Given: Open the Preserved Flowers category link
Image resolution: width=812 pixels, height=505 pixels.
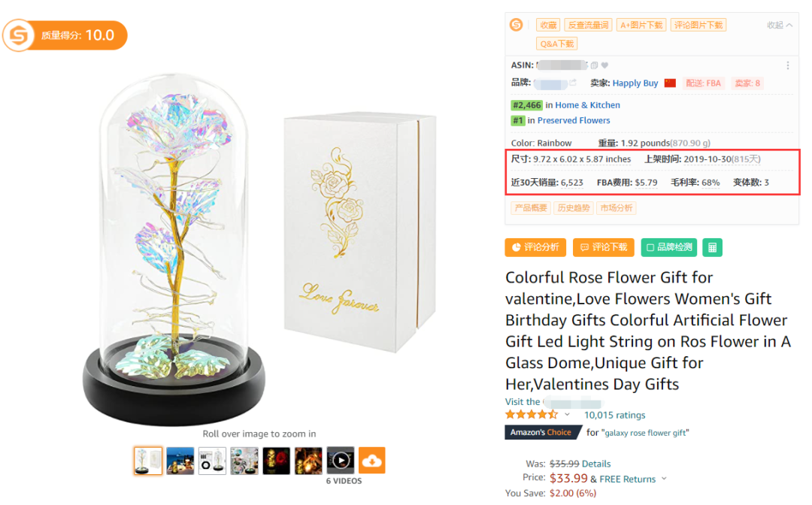Looking at the screenshot, I should pos(574,120).
